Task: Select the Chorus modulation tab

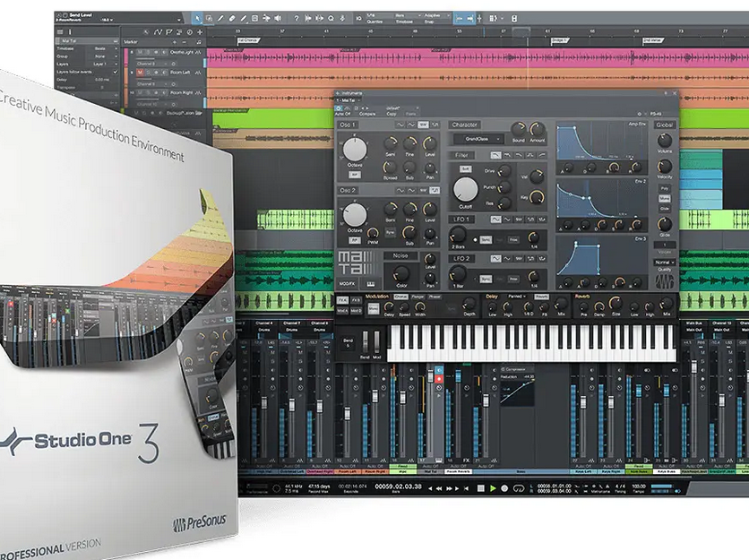Action: (x=400, y=297)
